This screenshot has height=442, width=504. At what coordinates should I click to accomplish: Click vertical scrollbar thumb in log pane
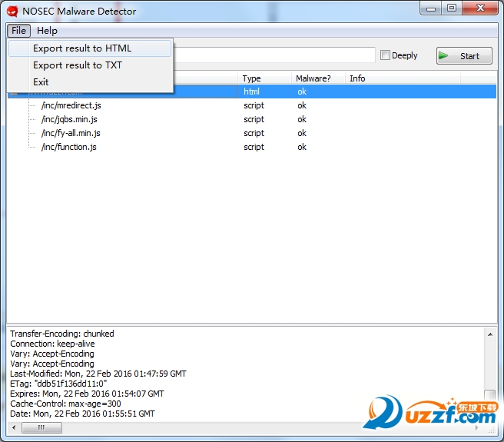coord(490,395)
